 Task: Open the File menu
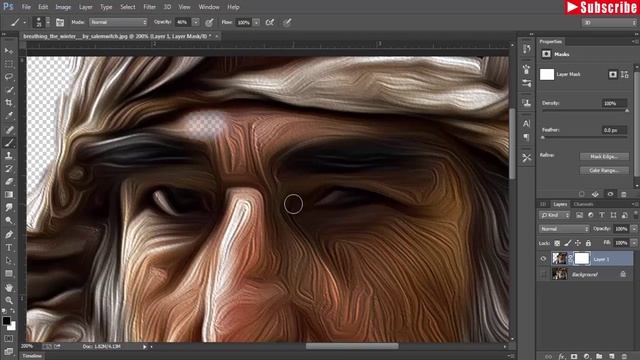pyautogui.click(x=26, y=7)
